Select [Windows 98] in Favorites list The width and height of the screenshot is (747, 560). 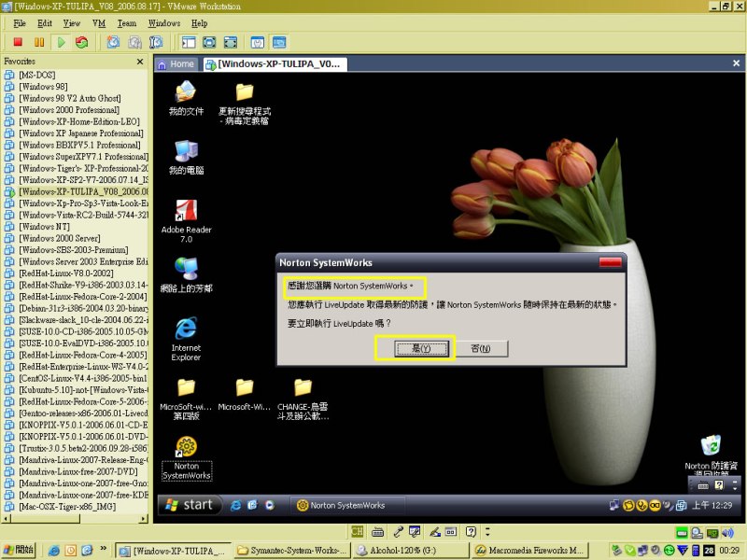point(43,87)
